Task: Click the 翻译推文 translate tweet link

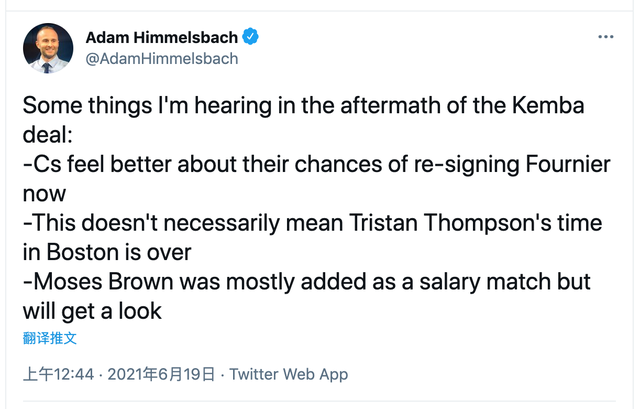Action: [x=49, y=339]
